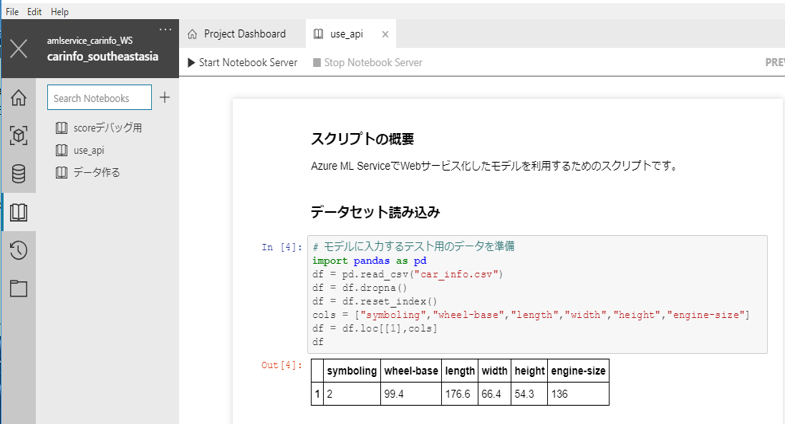Viewport: 785px width, 424px height.
Task: Click the import pandas as pd line
Action: click(369, 261)
